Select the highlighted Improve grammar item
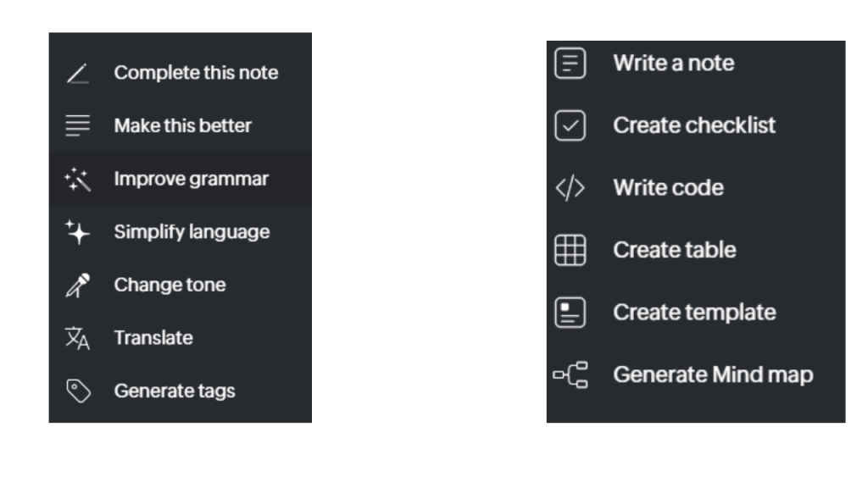 point(191,179)
